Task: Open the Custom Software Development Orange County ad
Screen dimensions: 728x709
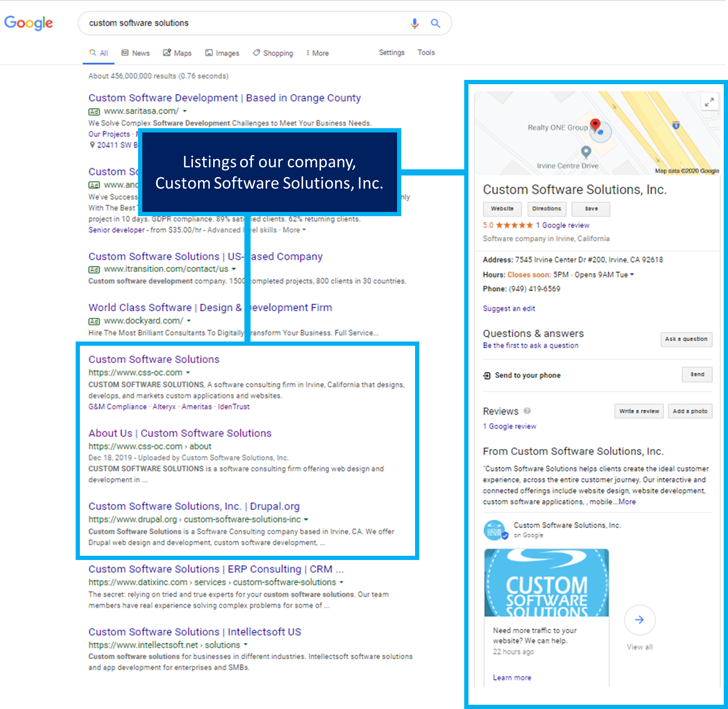Action: [225, 98]
